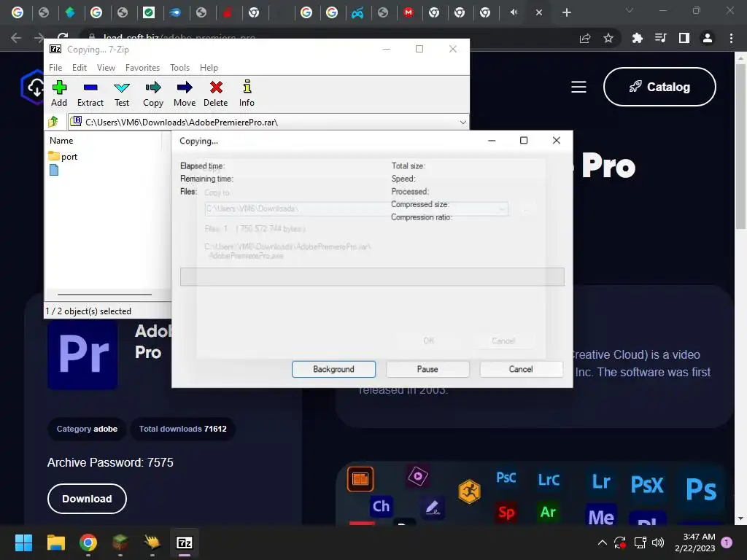Image resolution: width=747 pixels, height=560 pixels.
Task: Open the Favorites menu in 7-Zip
Action: click(x=142, y=68)
